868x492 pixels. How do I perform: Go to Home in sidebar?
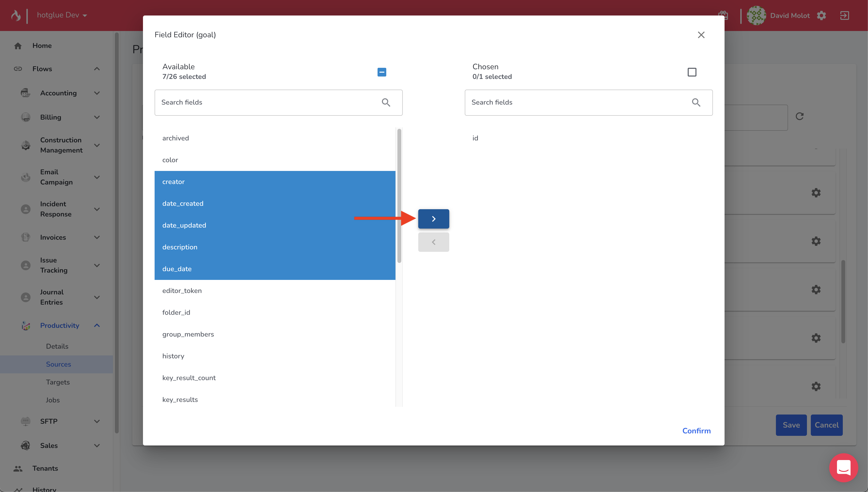point(42,46)
